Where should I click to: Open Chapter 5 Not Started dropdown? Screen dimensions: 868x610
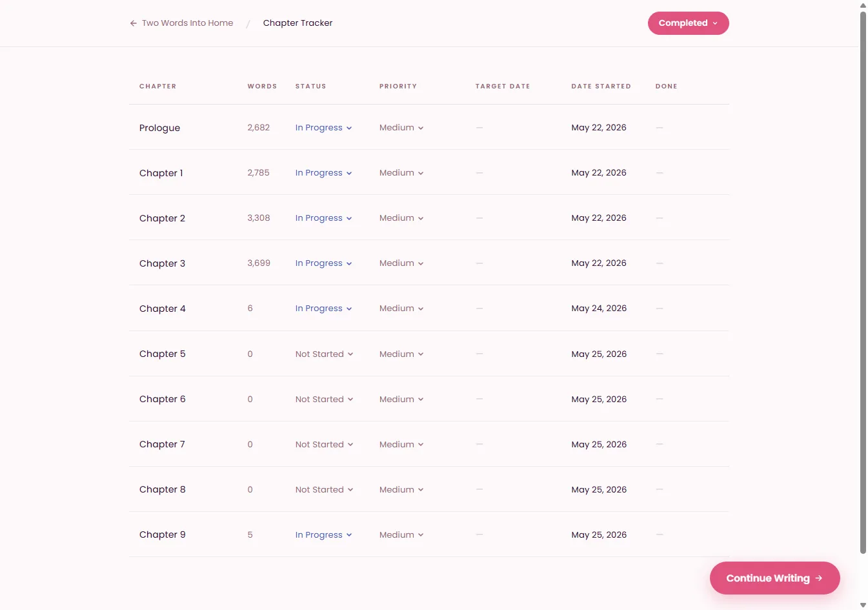tap(324, 354)
